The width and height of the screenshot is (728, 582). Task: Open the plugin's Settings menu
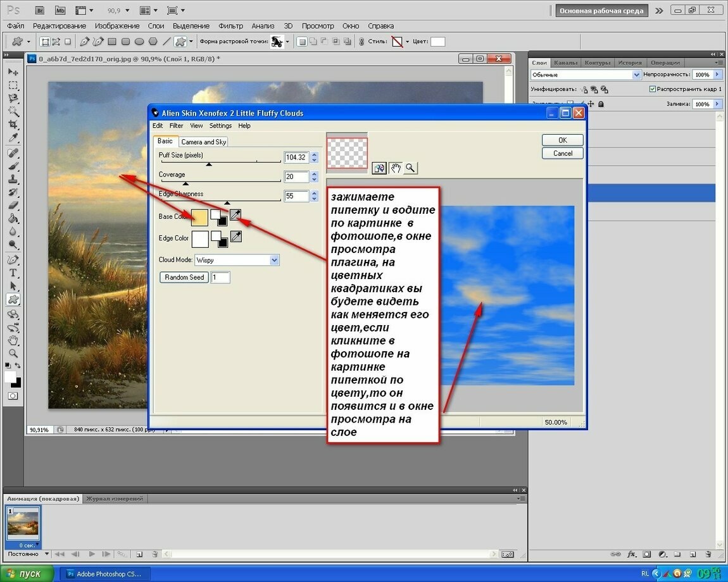[220, 126]
